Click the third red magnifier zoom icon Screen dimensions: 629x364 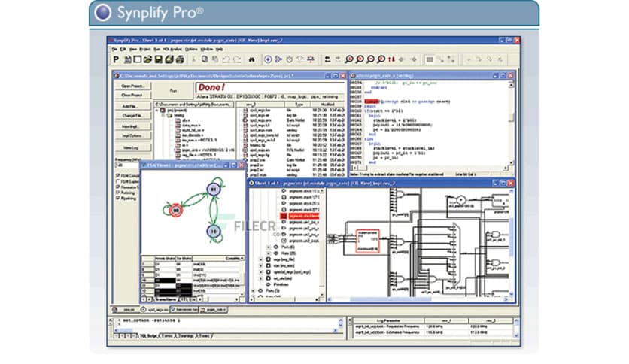click(370, 59)
